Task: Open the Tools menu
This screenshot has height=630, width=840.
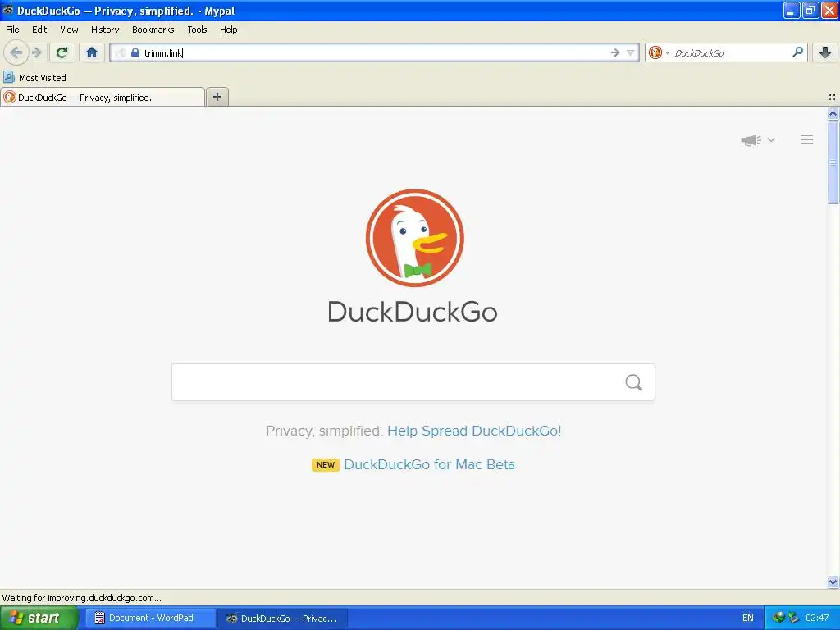Action: pyautogui.click(x=197, y=30)
